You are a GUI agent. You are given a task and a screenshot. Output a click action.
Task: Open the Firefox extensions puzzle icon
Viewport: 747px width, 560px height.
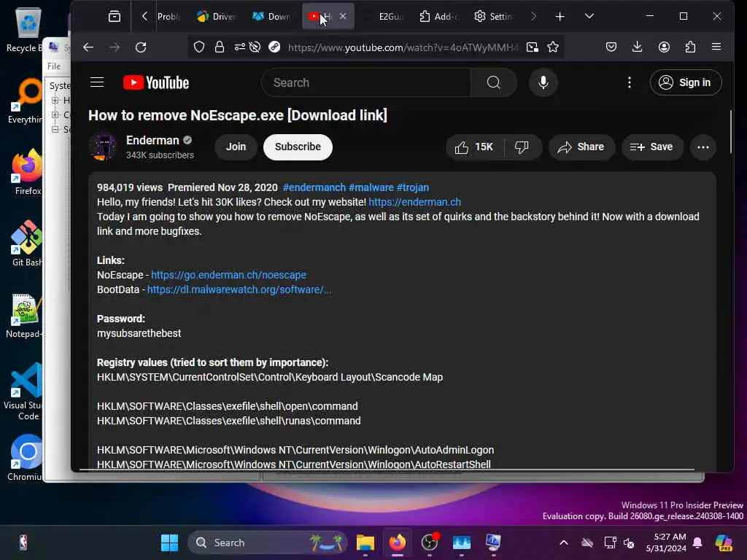coord(690,47)
